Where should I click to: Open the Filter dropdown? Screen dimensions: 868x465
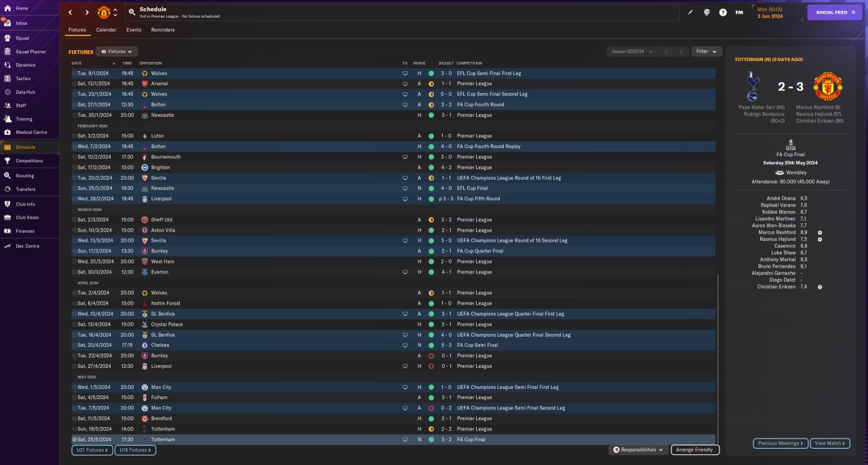[x=707, y=52]
